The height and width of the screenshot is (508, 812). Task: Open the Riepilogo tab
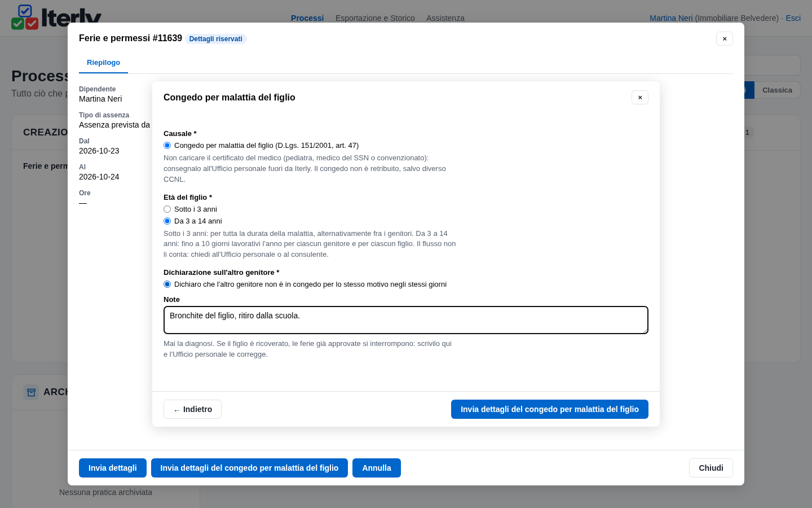(x=103, y=63)
